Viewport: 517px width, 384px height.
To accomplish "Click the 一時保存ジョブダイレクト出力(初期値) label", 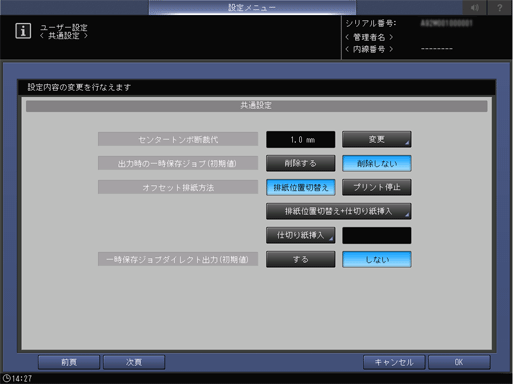I will 178,259.
